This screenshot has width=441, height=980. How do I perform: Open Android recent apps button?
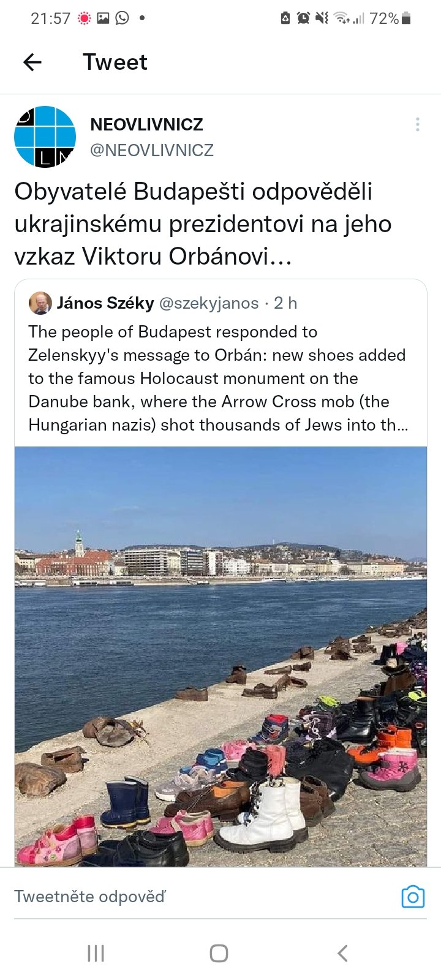(x=96, y=953)
